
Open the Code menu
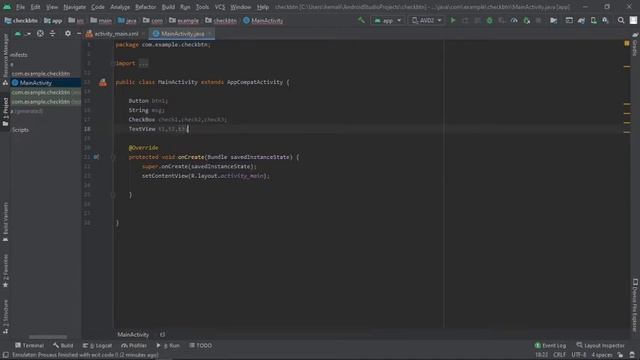pyautogui.click(x=98, y=7)
